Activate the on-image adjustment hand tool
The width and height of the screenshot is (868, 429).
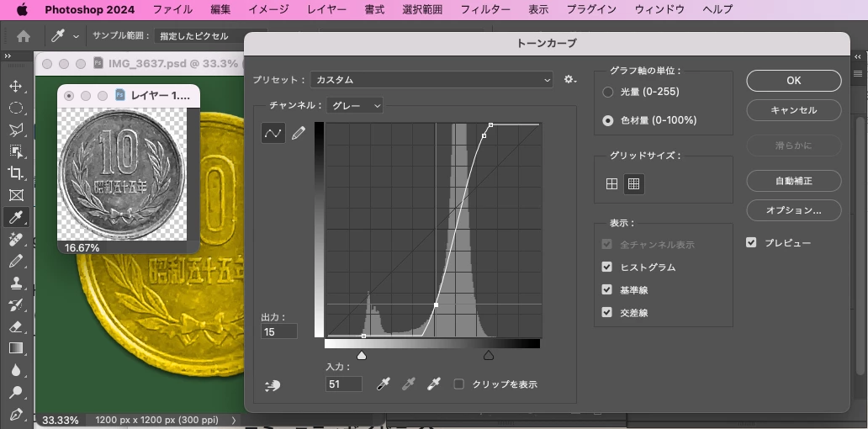coord(273,386)
